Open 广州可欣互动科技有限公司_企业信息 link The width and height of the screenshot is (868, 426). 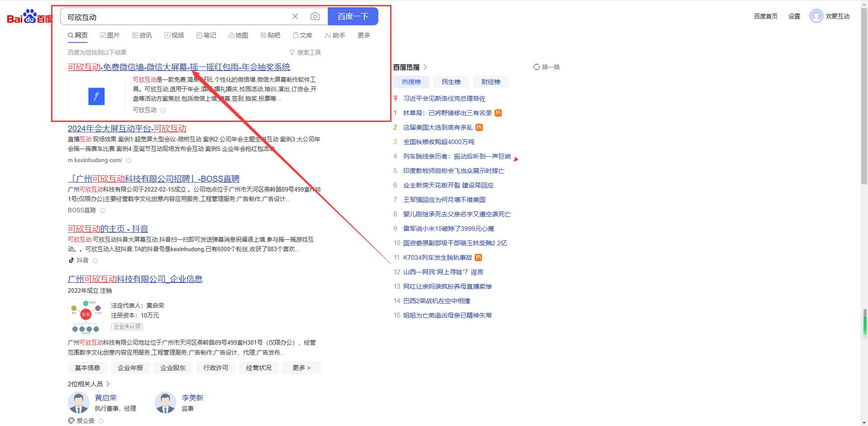(135, 279)
